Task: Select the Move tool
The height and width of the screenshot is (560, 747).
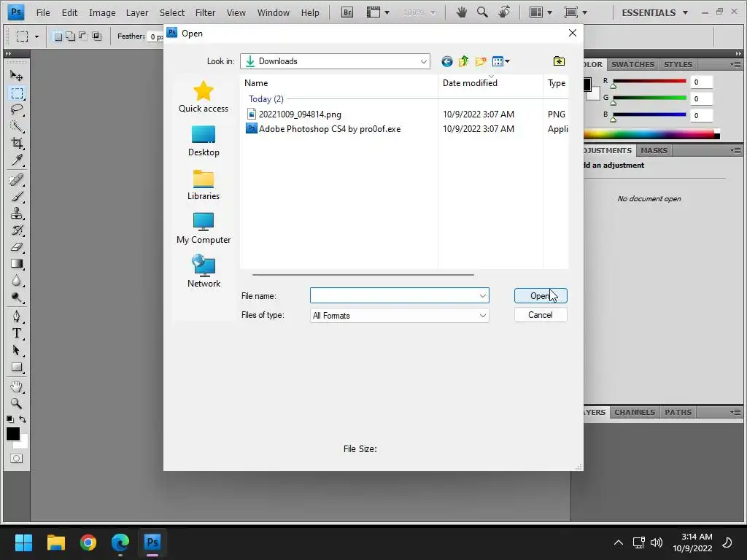Action: point(17,76)
